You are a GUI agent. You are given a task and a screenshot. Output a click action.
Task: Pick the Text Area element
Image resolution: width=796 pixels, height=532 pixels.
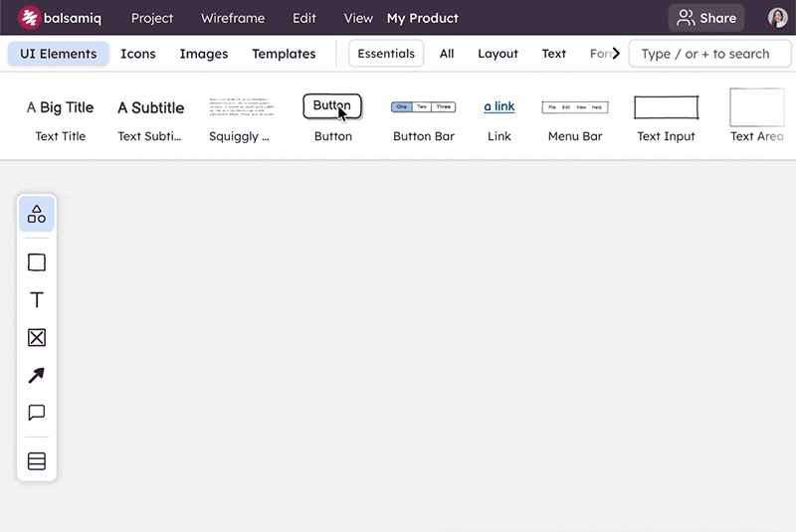click(757, 115)
